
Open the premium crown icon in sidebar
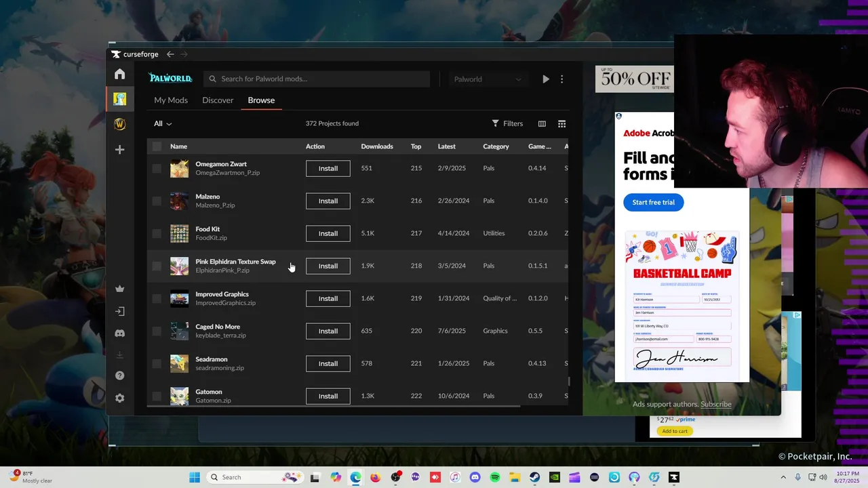tap(120, 289)
